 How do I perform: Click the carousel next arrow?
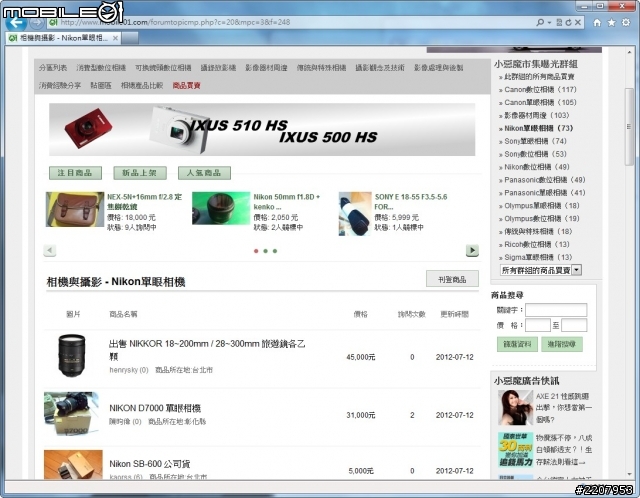coord(472,250)
